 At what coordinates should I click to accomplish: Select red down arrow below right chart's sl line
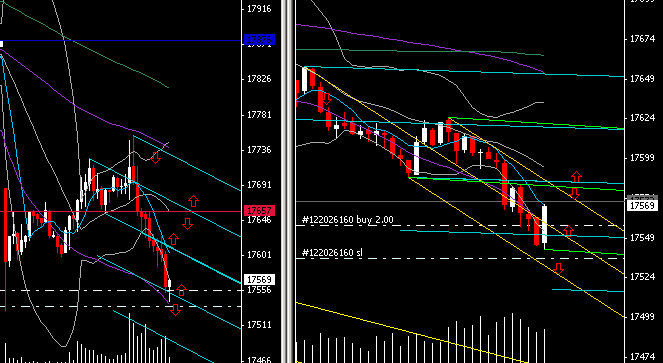pyautogui.click(x=559, y=268)
